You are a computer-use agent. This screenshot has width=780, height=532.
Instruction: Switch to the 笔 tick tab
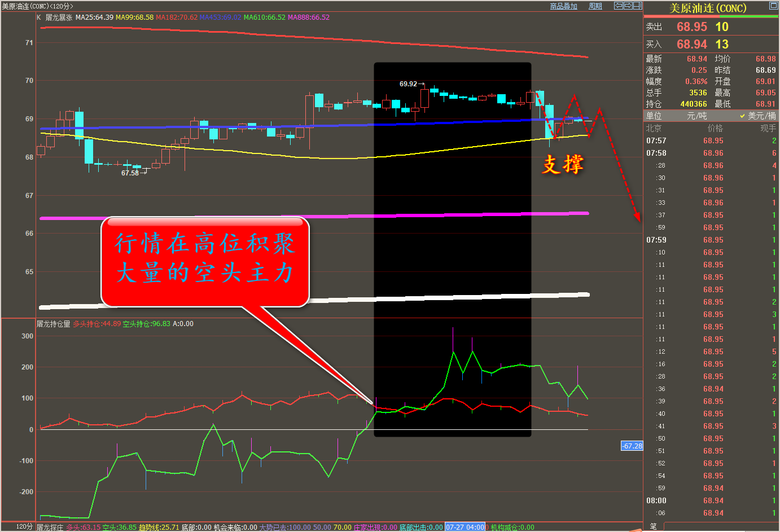pos(653,526)
